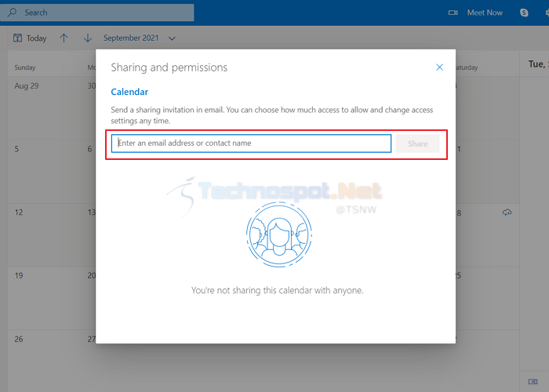Click the Today calendar icon
The height and width of the screenshot is (392, 549).
pos(17,38)
